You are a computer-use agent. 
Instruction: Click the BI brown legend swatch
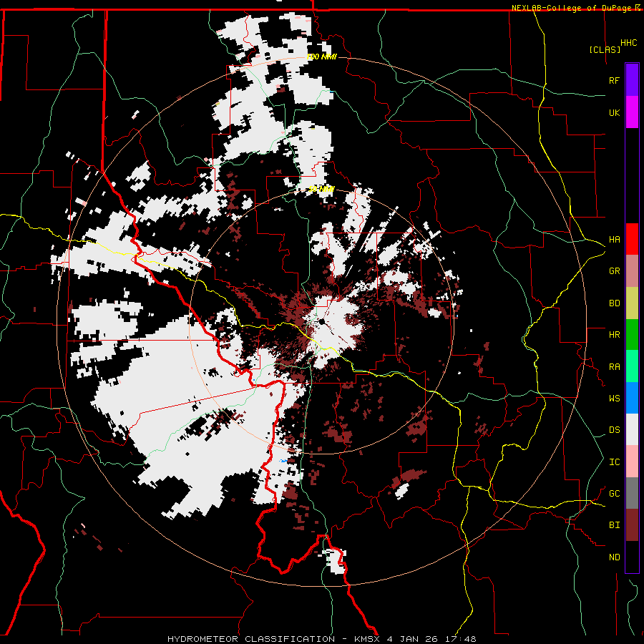tap(632, 525)
